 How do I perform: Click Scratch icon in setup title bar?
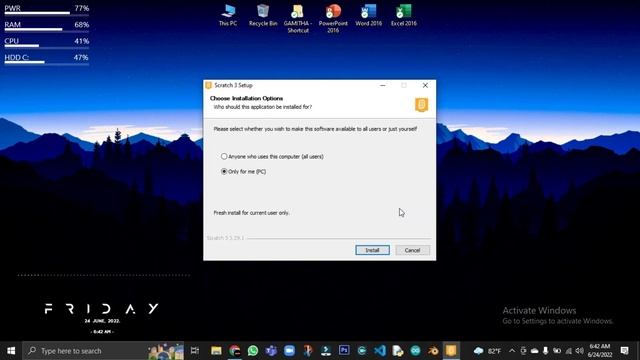click(x=209, y=85)
